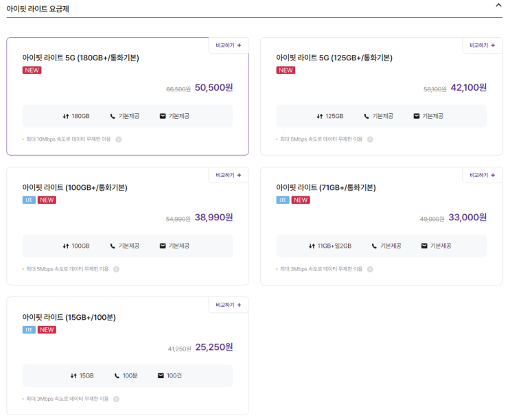Add 180GB plan to compare with 비교하기
Screen dimensions: 510x420
[229, 45]
